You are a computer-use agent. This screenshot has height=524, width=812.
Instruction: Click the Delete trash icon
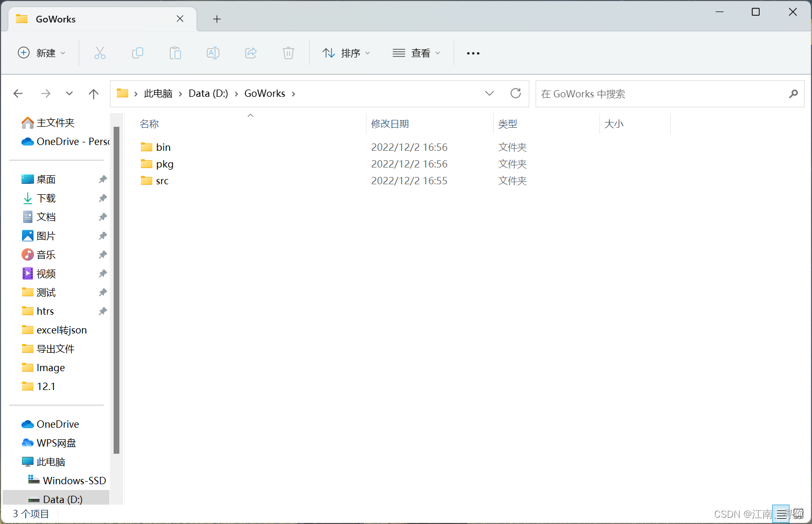(x=288, y=53)
